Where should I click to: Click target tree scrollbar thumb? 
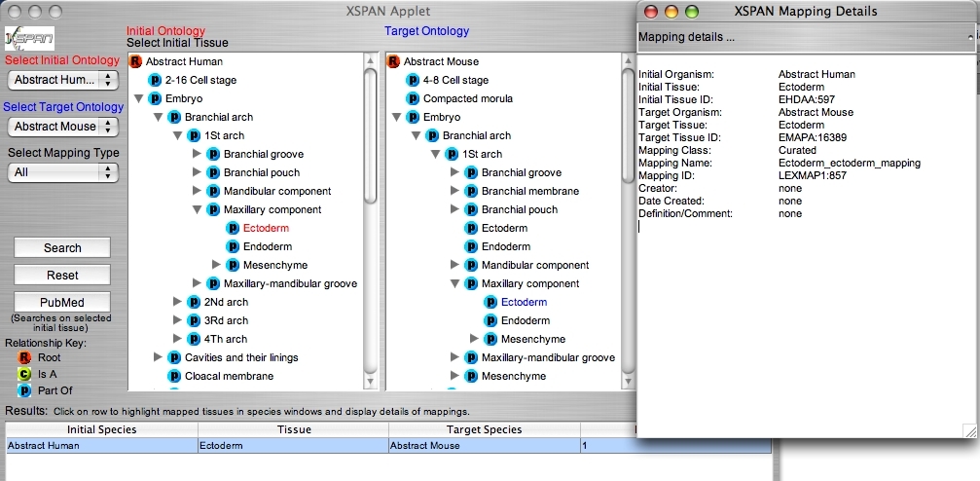click(628, 125)
